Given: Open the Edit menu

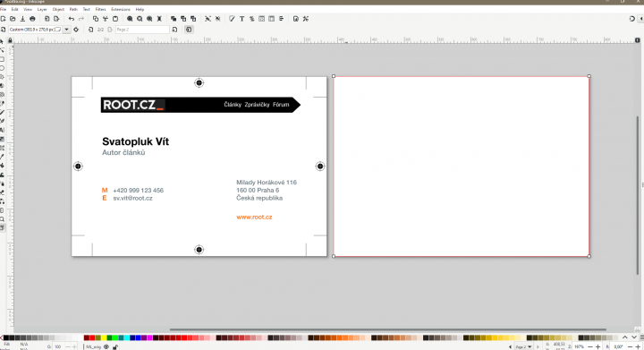Looking at the screenshot, I should [15, 9].
